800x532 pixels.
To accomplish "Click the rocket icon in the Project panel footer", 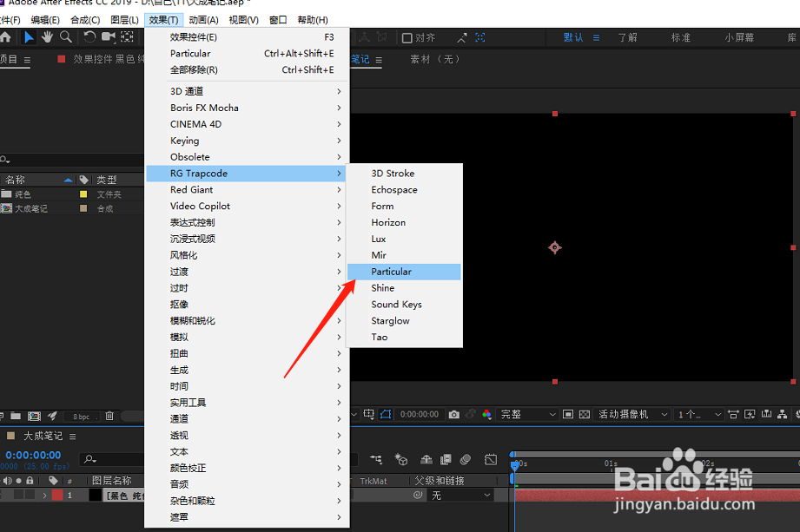I will click(x=52, y=416).
